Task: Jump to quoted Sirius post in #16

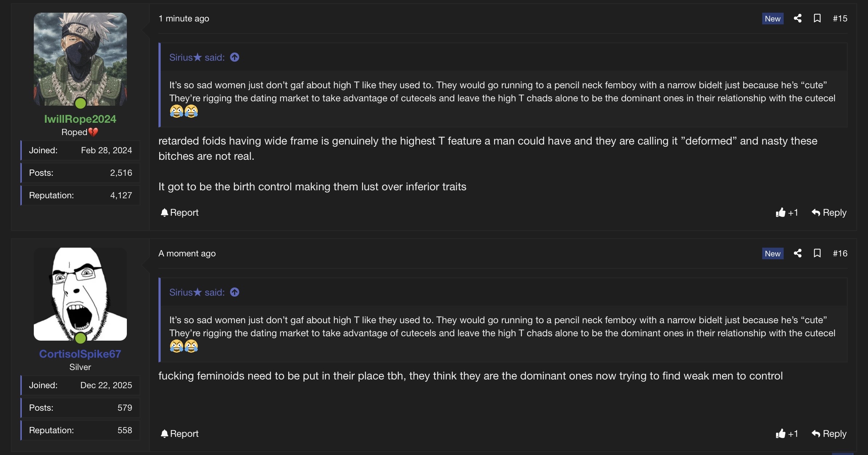Action: coord(235,292)
